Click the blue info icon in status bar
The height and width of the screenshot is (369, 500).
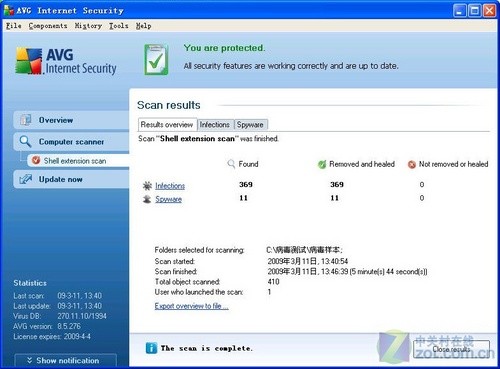151,348
